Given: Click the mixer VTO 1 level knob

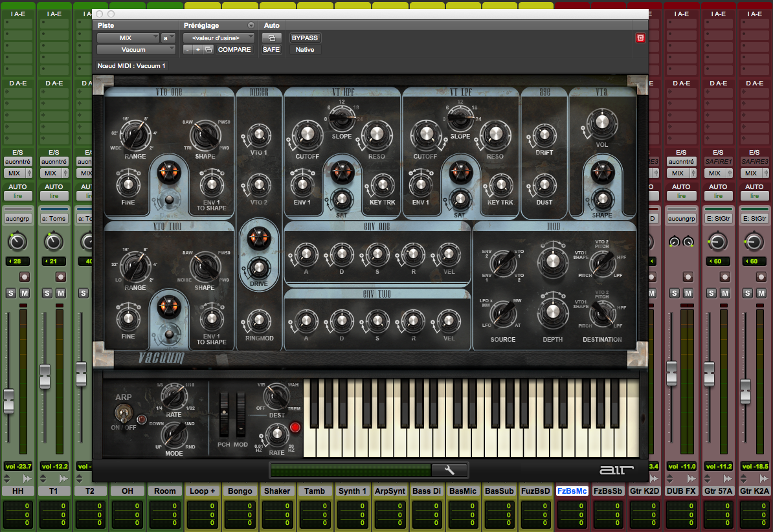Looking at the screenshot, I should pyautogui.click(x=258, y=135).
